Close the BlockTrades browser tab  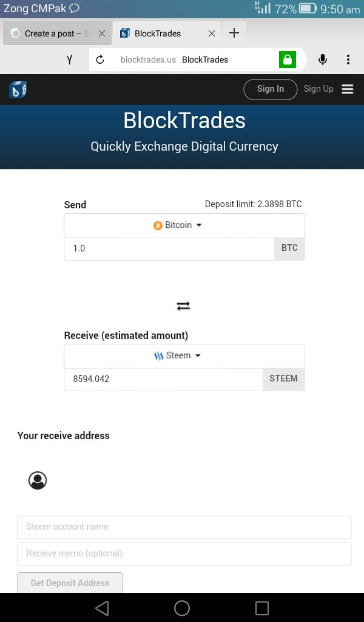[x=211, y=33]
